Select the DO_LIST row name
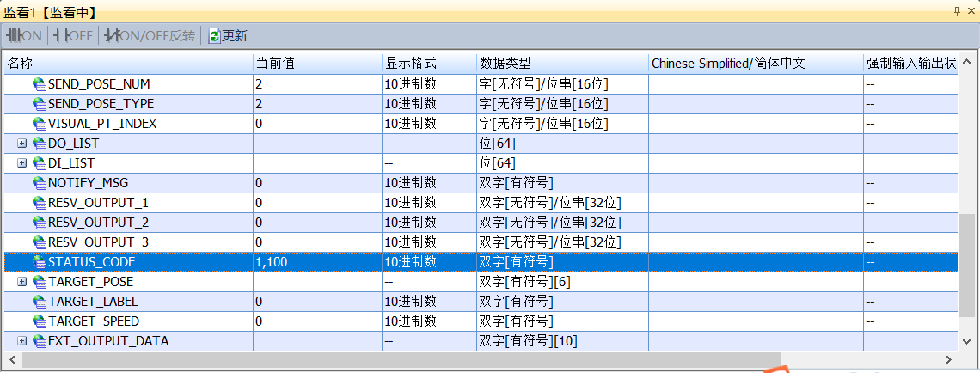This screenshot has width=980, height=373. pos(73,144)
